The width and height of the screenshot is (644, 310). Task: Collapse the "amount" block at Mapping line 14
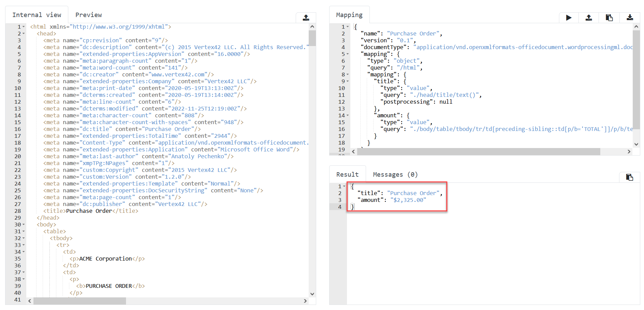[348, 115]
